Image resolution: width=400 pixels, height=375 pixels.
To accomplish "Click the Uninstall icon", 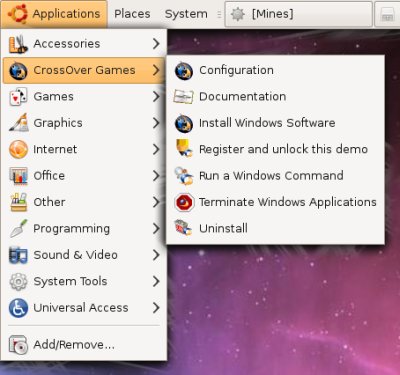I will (184, 228).
